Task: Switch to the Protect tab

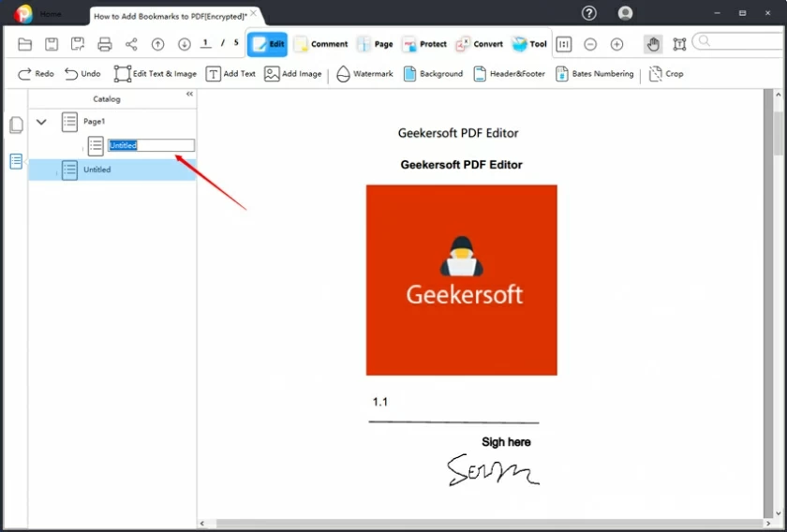Action: tap(424, 44)
